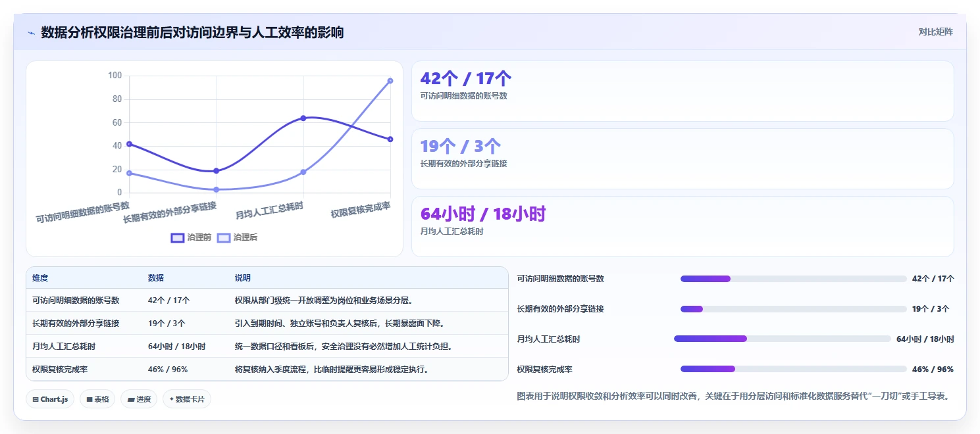Click the description starting with 权限从部门级统一开放
The height and width of the screenshot is (434, 980).
click(324, 300)
